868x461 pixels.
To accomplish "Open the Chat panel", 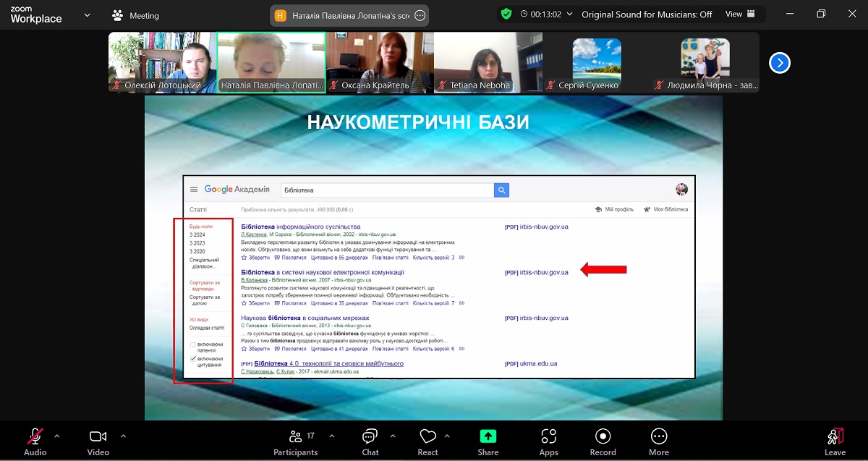I will click(370, 436).
